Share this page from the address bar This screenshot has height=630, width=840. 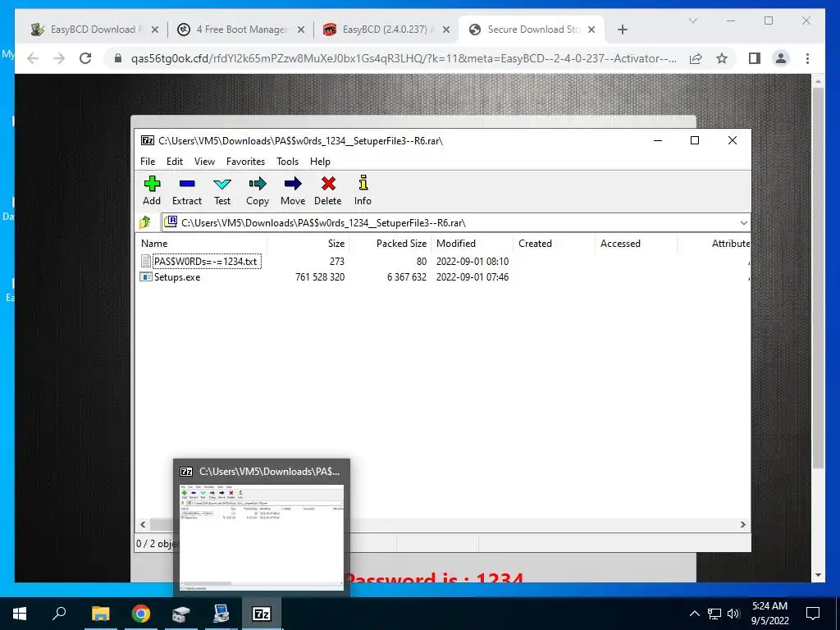tap(696, 58)
